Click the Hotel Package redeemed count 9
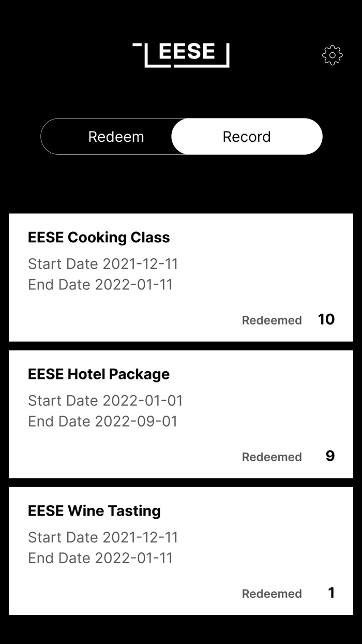Screen dimensions: 362x644 pyautogui.click(x=329, y=456)
